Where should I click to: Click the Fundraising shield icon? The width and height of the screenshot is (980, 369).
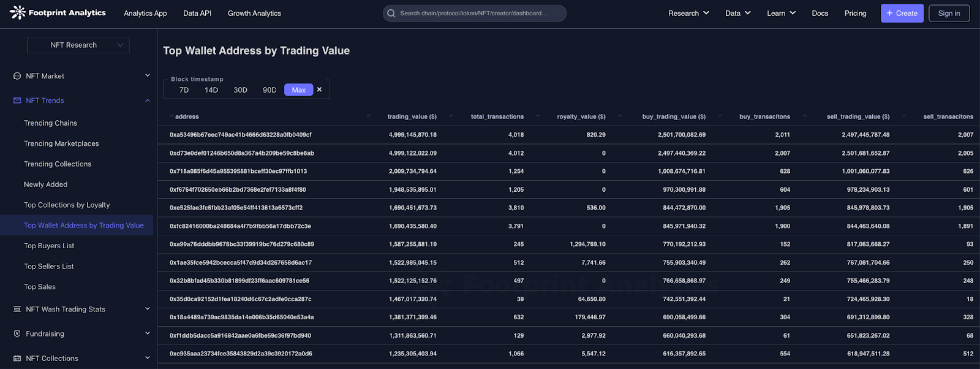17,334
